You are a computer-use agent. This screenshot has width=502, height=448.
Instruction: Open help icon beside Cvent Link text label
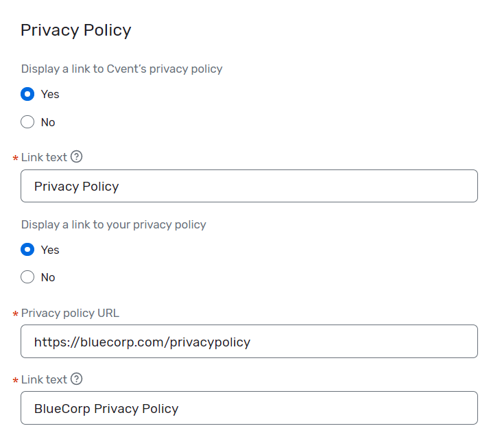77,157
